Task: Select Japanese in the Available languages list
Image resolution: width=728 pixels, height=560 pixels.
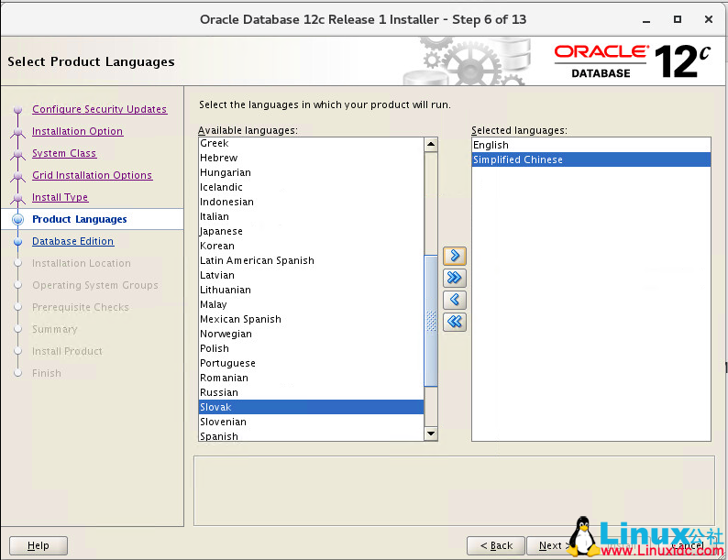Action: [x=311, y=231]
